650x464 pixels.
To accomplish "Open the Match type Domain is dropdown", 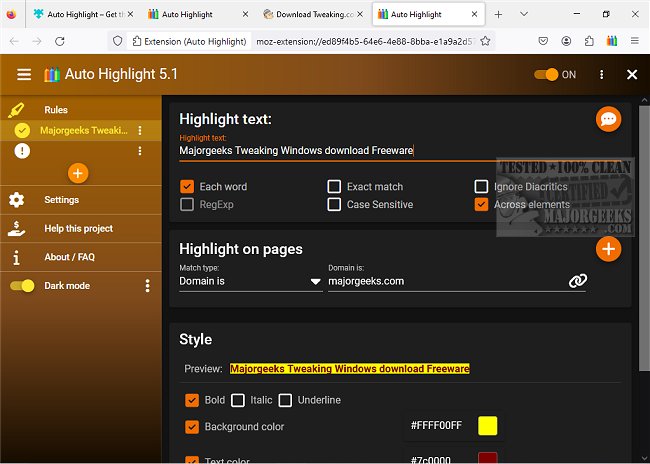I will (x=251, y=281).
